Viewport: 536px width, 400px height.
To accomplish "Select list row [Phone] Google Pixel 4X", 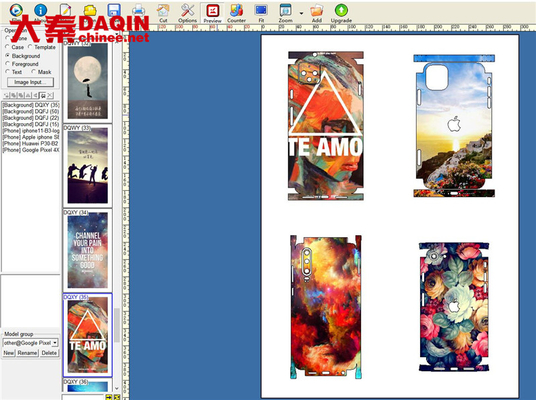I will click(31, 150).
